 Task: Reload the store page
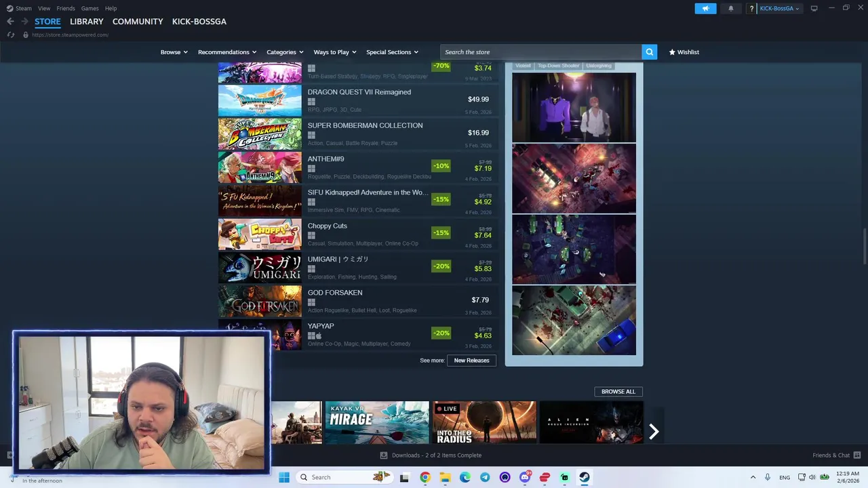(11, 35)
